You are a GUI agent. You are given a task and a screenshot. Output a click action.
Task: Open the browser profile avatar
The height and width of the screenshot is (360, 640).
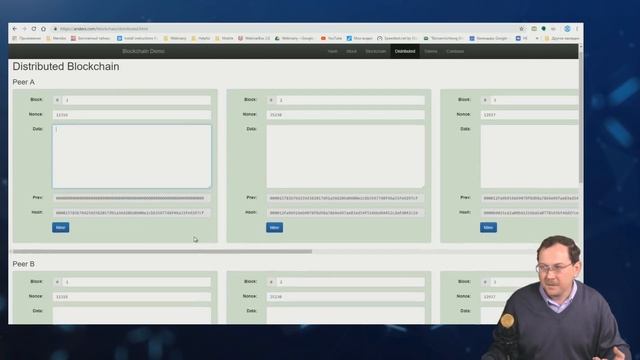pyautogui.click(x=567, y=29)
